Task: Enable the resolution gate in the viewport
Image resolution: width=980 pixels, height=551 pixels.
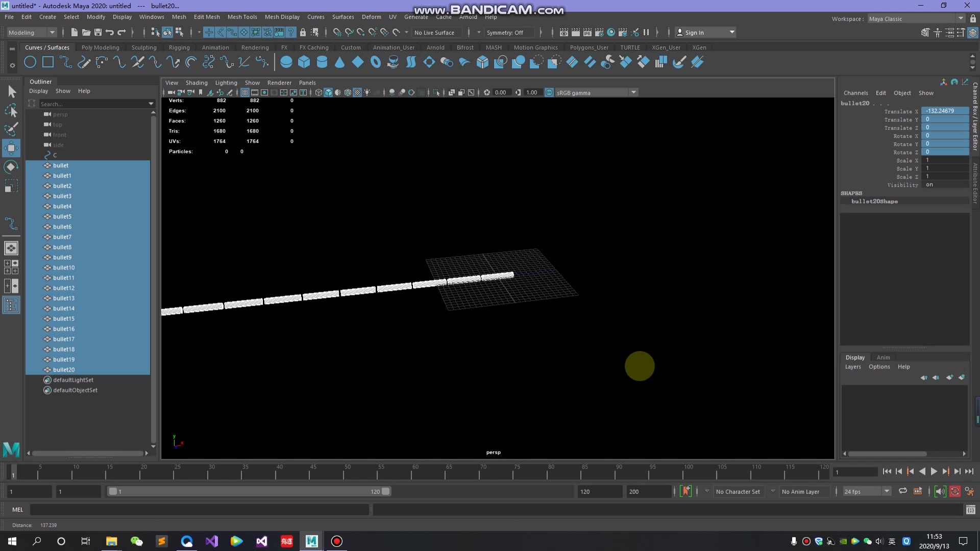Action: (x=264, y=92)
